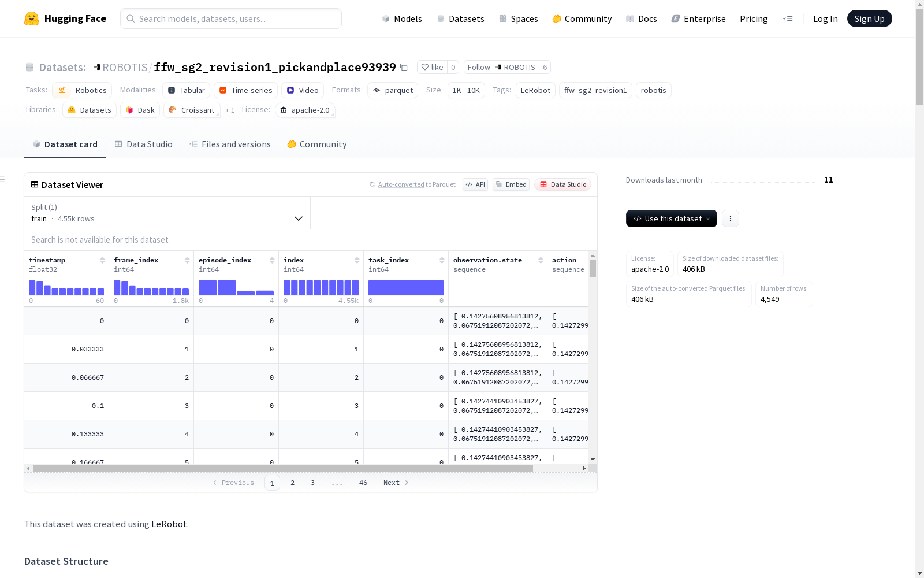The height and width of the screenshot is (578, 924).
Task: Click the sidebar toggle icon at the left edge
Action: (2, 179)
